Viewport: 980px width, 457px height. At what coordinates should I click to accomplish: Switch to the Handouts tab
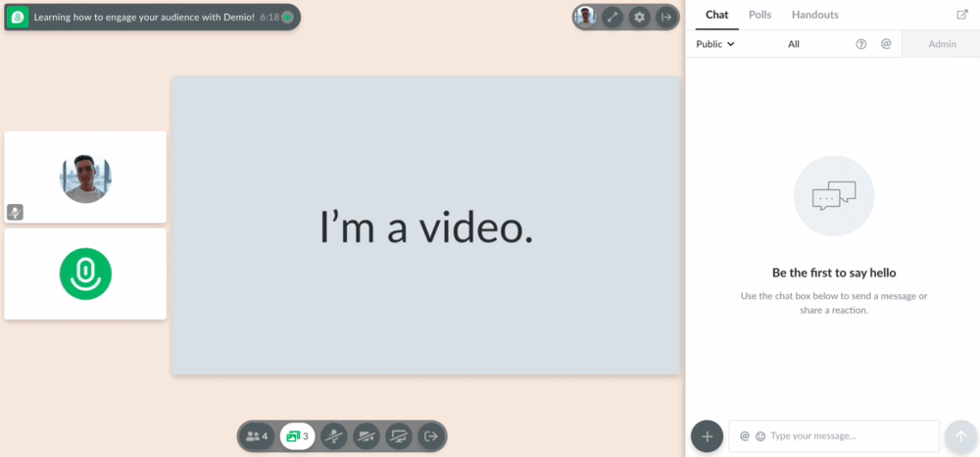(815, 15)
